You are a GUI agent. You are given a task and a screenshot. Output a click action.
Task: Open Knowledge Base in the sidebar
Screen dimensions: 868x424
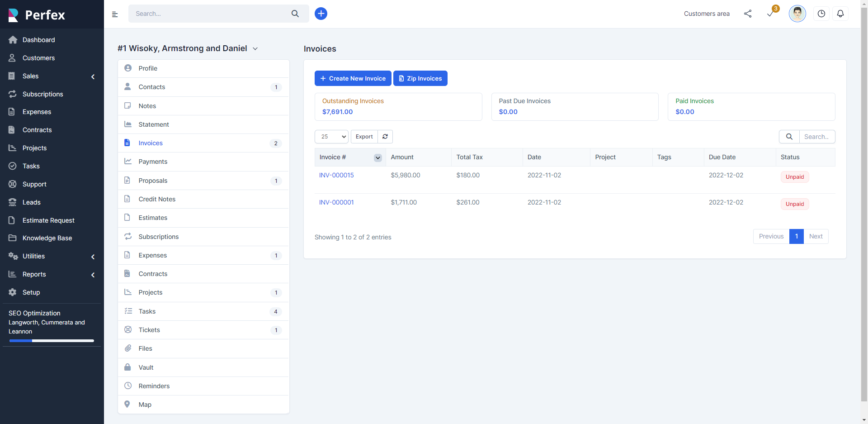pos(52,238)
